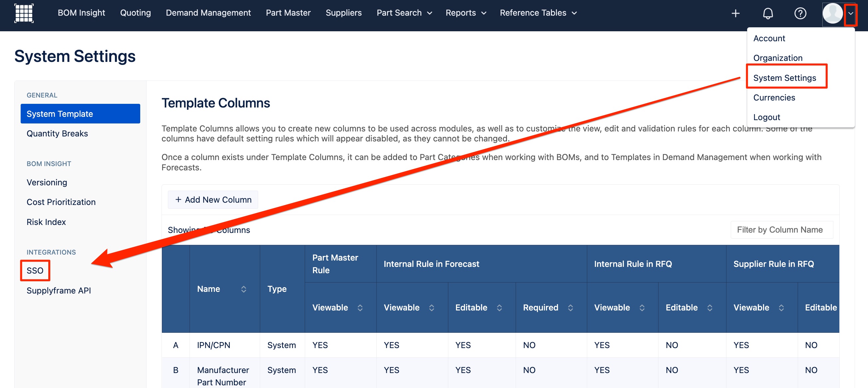Sort Part Master Rule Viewable column
Screen dimensions: 868x388
pos(360,307)
